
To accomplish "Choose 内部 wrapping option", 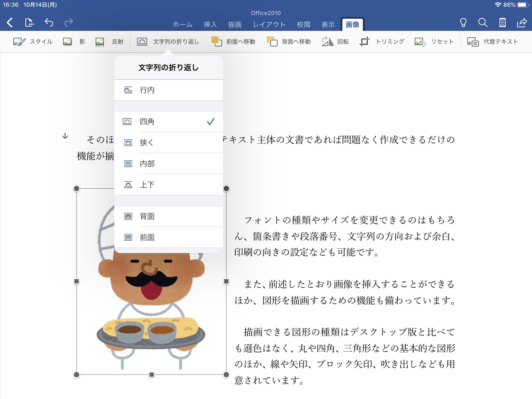I will click(x=169, y=163).
